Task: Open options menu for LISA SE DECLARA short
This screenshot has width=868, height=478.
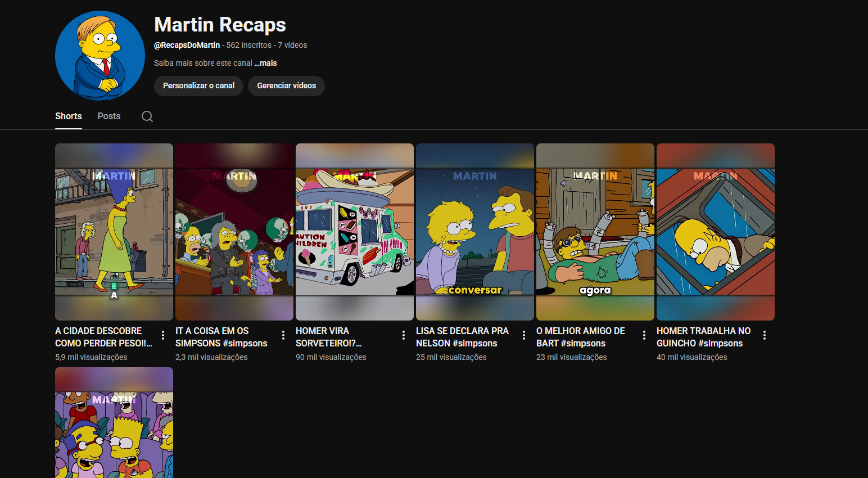Action: [524, 335]
